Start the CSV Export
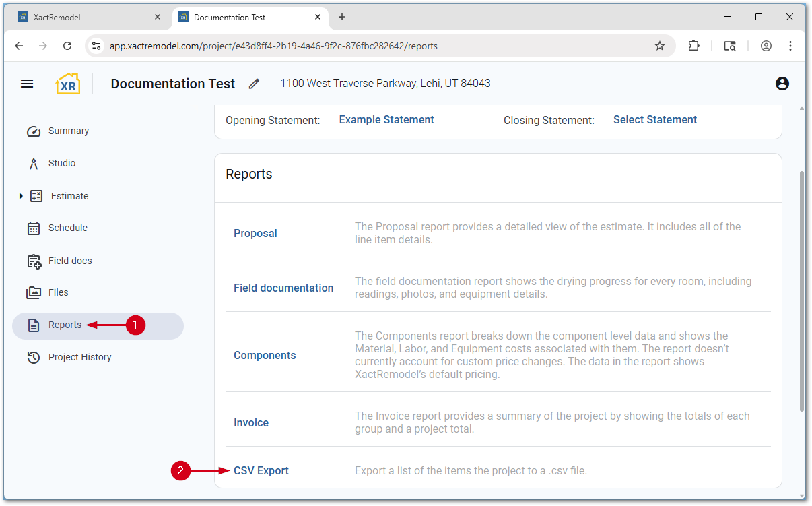812x506 pixels. 261,470
